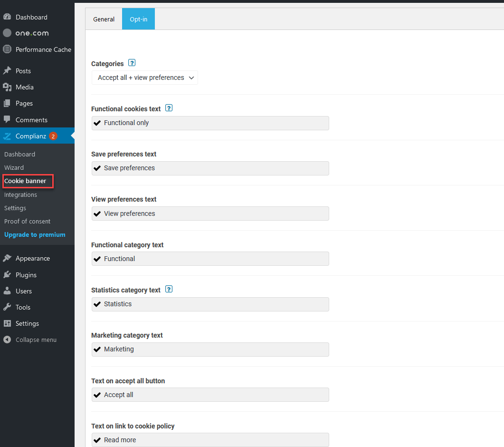Open Performance Cache label in the sidebar

click(43, 49)
